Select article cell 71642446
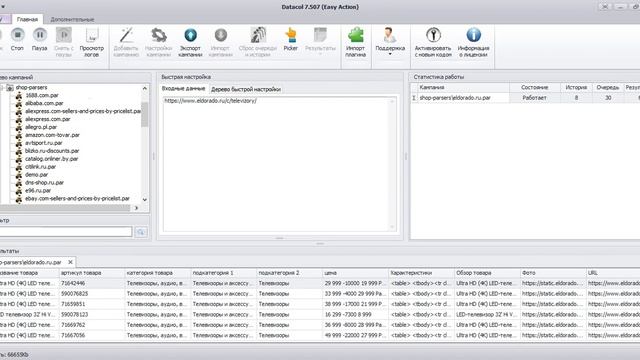The height and width of the screenshot is (360, 640). (91, 283)
